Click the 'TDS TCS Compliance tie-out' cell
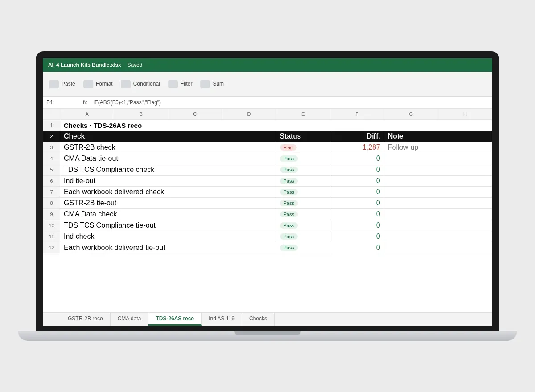Screen dimensions: 535x392 click(168, 225)
